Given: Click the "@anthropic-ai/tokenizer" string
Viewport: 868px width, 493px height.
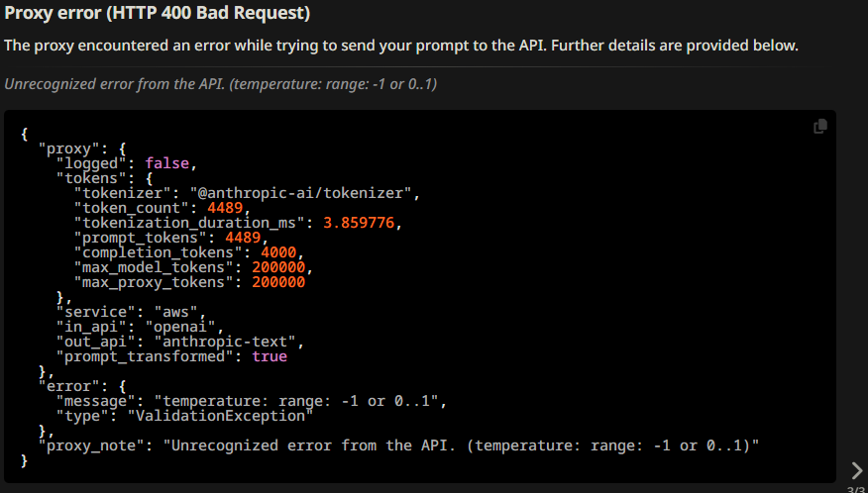Looking at the screenshot, I should tap(300, 193).
